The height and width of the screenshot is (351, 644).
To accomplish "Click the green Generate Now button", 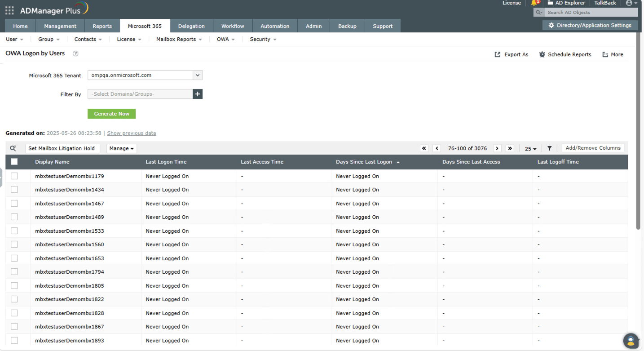I will coord(111,114).
